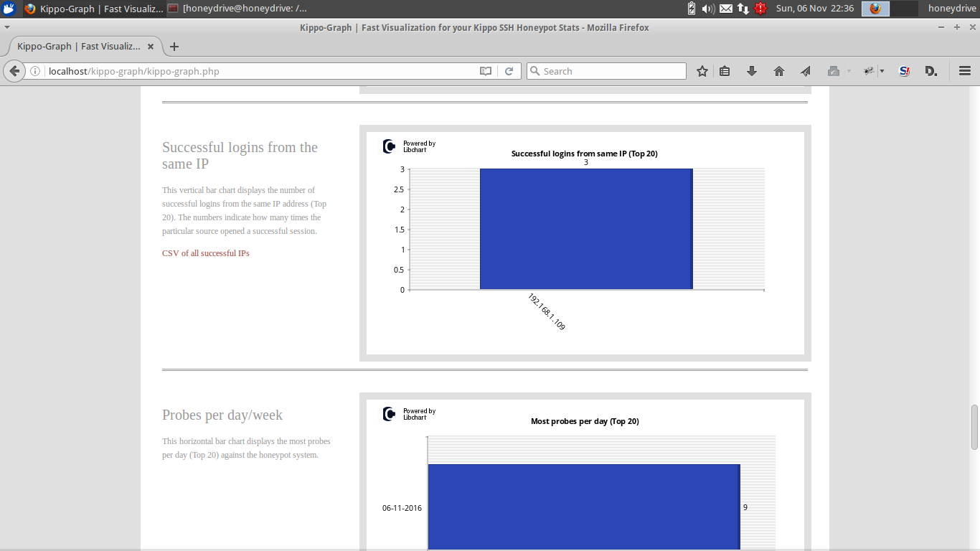Viewport: 980px width, 551px height.
Task: Open CSV of all successful IPs link
Action: pos(206,253)
